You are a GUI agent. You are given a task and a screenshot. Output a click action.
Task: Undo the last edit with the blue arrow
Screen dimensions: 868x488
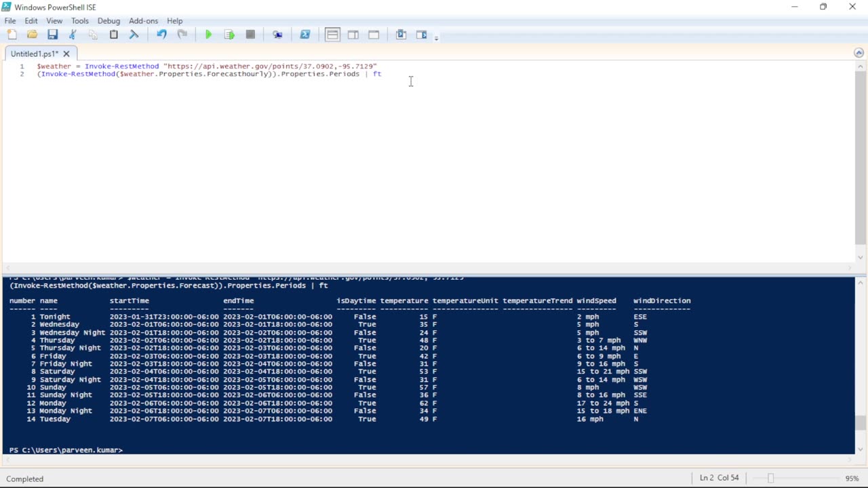(161, 35)
